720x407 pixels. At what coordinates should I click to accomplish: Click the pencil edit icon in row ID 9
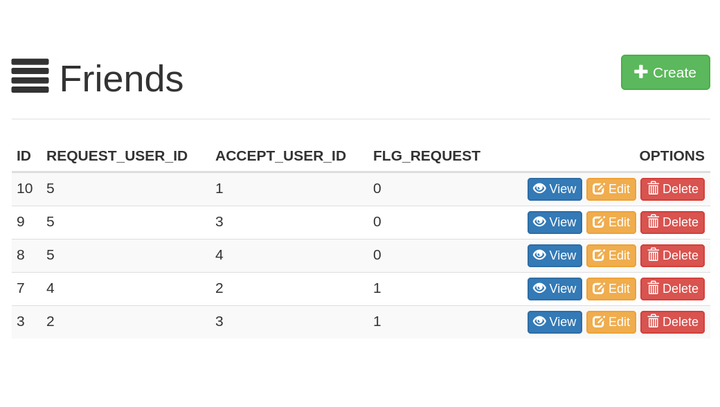click(598, 222)
